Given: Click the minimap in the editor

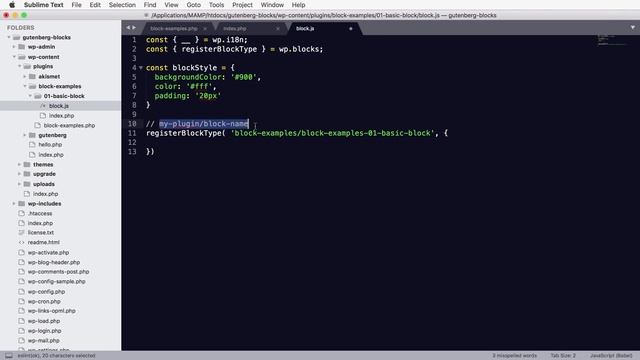Looking at the screenshot, I should (x=612, y=40).
